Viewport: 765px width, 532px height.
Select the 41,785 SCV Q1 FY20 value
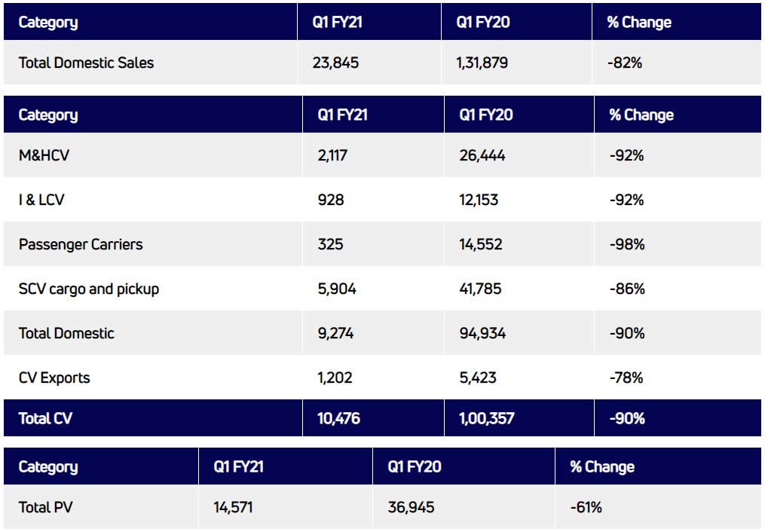pos(482,289)
